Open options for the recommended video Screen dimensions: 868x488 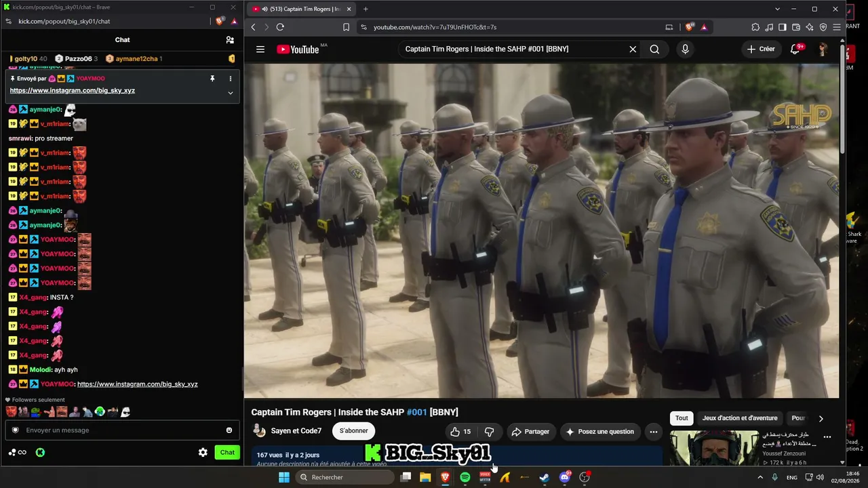click(827, 436)
